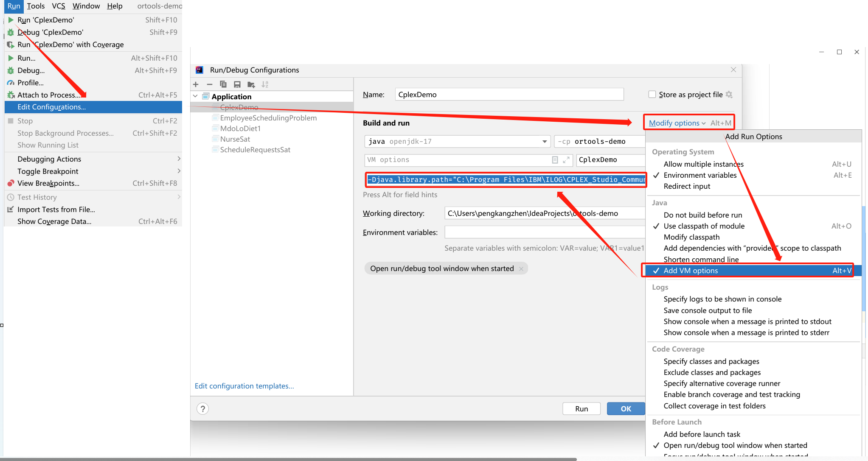Collapse the Application tree node
This screenshot has width=868, height=461.
coord(195,96)
